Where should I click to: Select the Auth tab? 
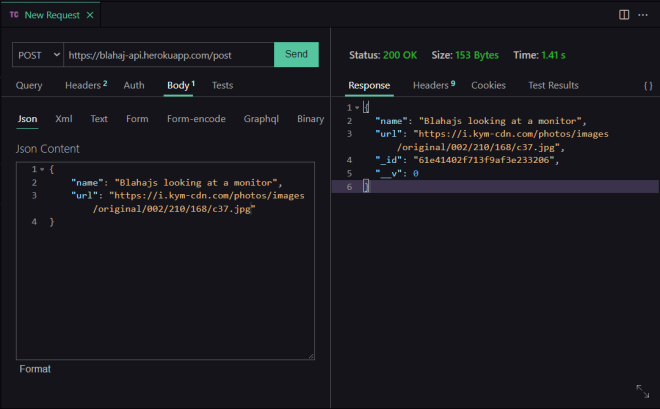pyautogui.click(x=134, y=86)
